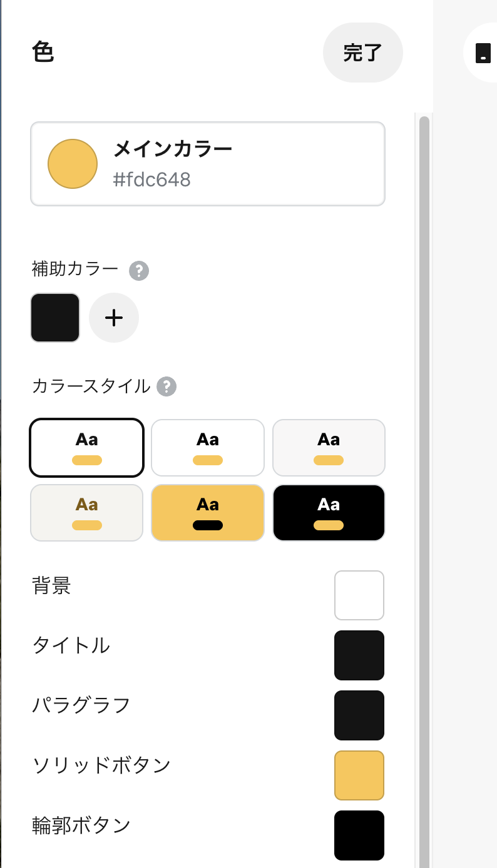
Task: Click the メインカラー circular color preview
Action: pyautogui.click(x=73, y=164)
